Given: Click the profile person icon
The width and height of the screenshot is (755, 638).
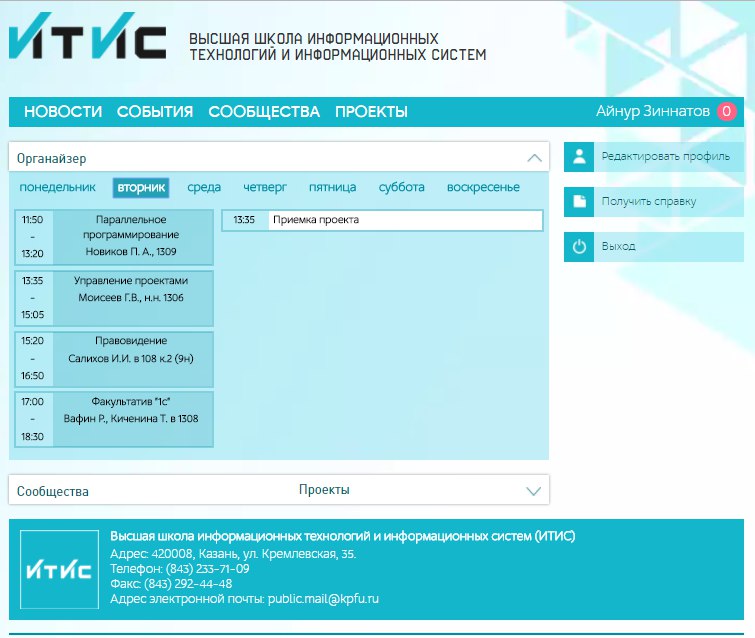Looking at the screenshot, I should point(579,157).
